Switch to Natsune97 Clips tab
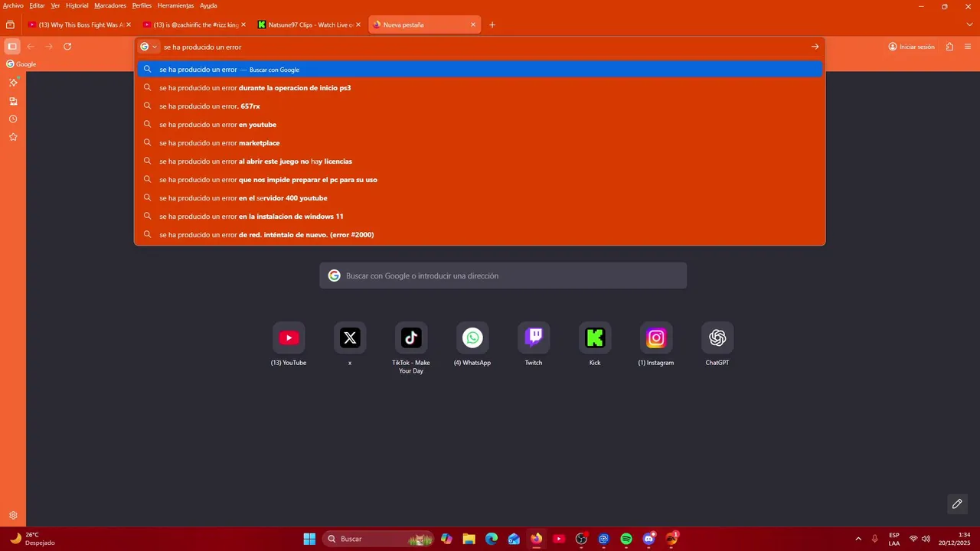 tap(309, 24)
